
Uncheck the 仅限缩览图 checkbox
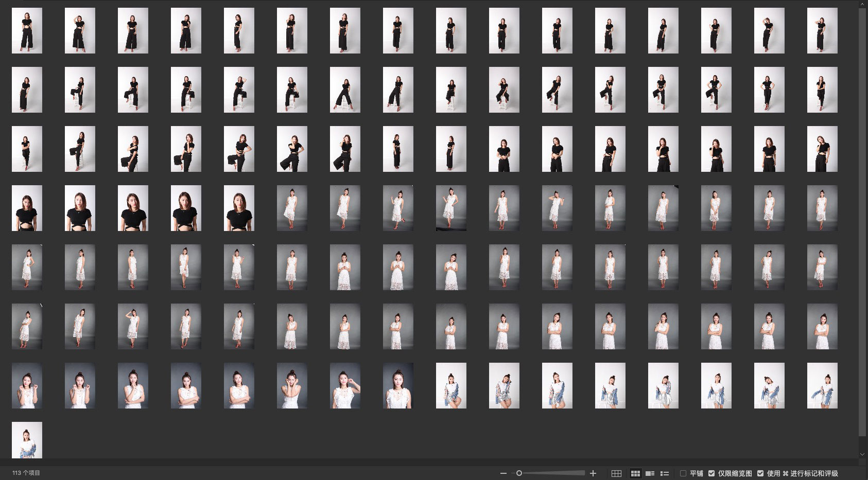click(x=711, y=473)
